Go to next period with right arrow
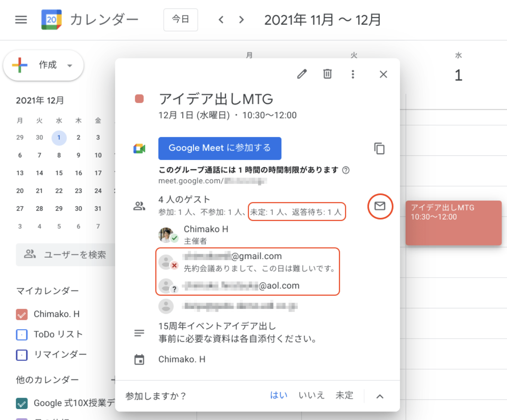 pos(242,20)
